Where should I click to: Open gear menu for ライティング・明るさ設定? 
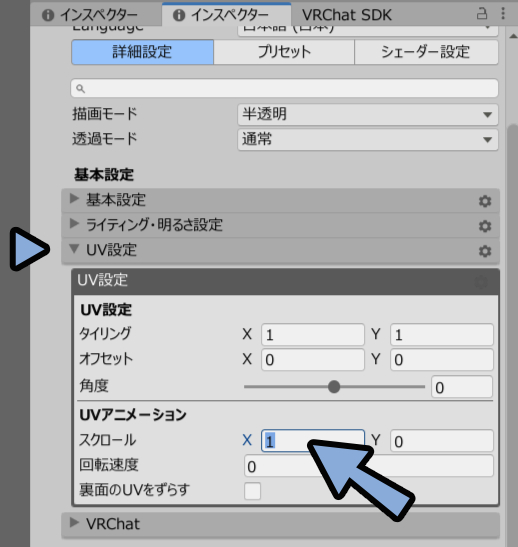coord(485,226)
